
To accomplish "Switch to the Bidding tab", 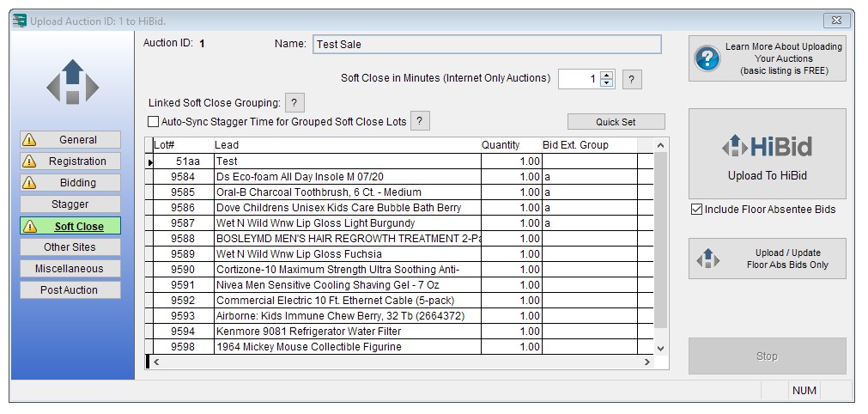I will [70, 183].
